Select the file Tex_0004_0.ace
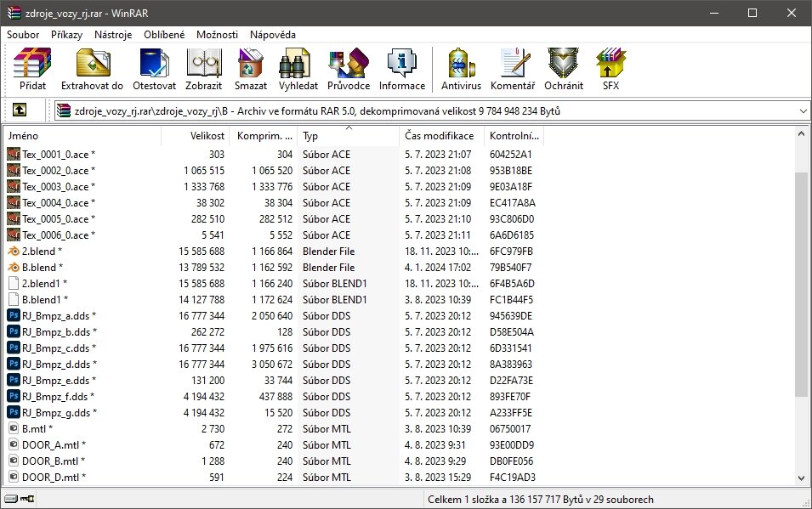812x509 pixels. click(59, 202)
